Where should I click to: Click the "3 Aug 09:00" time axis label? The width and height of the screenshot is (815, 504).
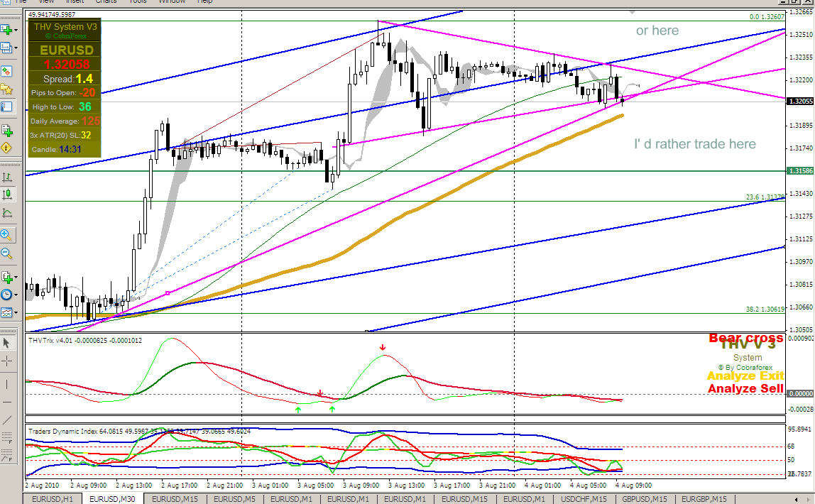[x=361, y=486]
